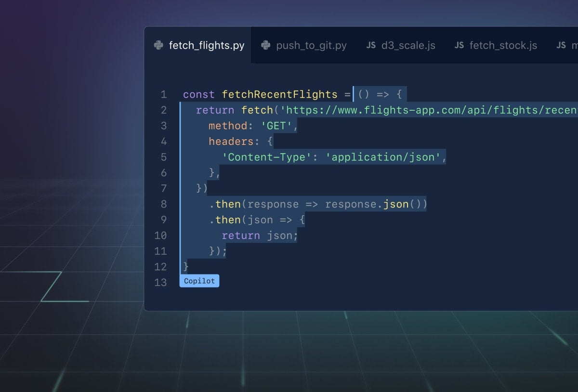Click the JS icon beside fetch_stock.js
Screen dimensions: 578x392
[x=459, y=45]
